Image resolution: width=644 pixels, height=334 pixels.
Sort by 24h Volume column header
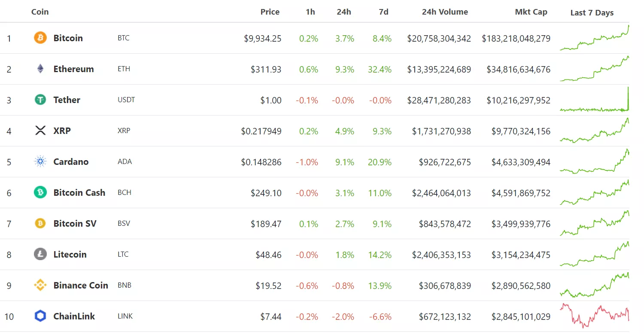click(x=445, y=12)
